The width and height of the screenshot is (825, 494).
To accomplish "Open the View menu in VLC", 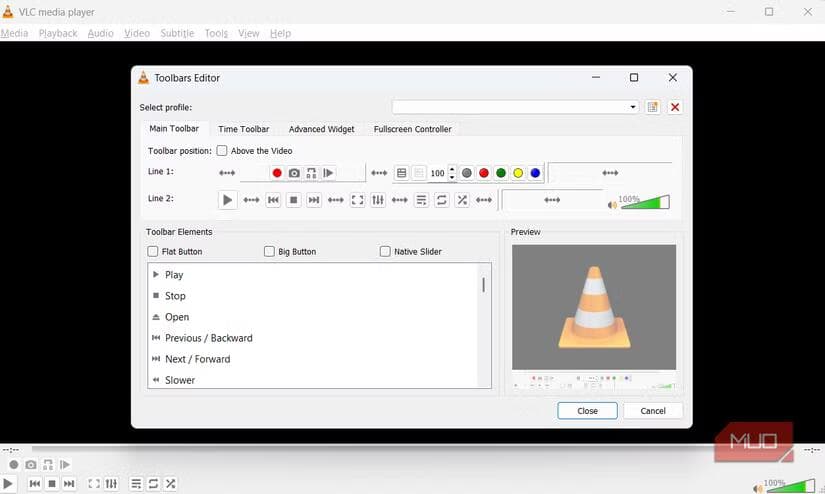I will pos(248,33).
